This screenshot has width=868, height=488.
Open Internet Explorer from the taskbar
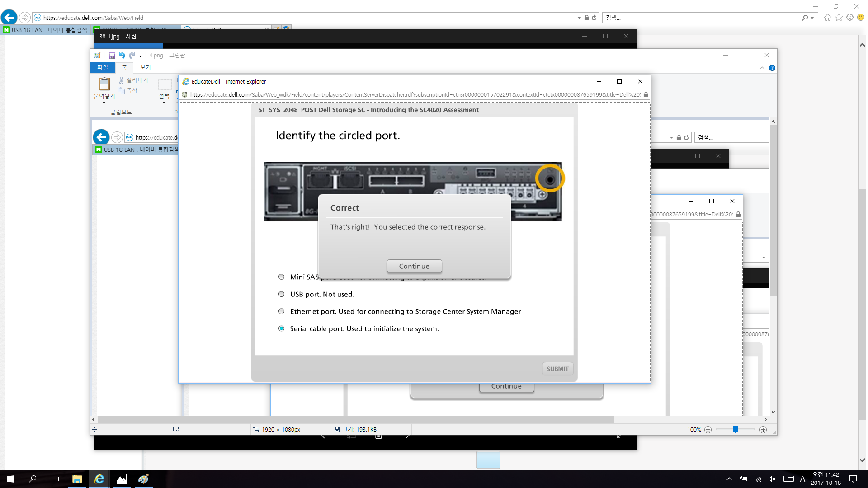[99, 479]
